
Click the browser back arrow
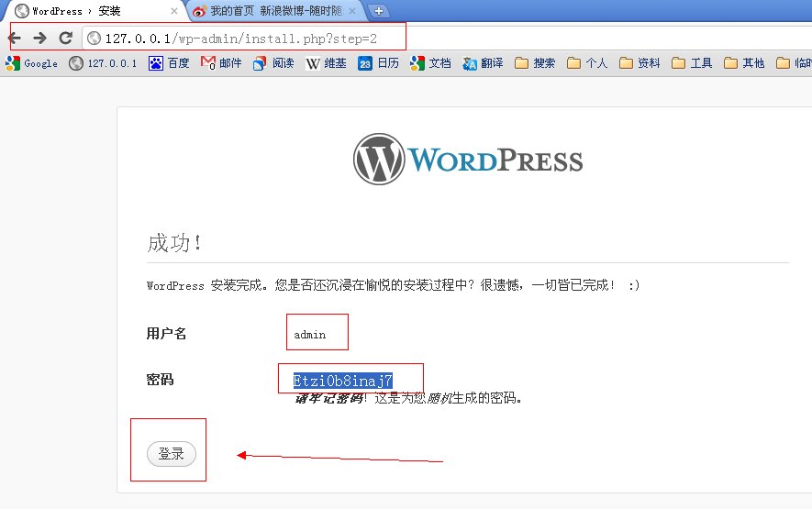pos(15,38)
